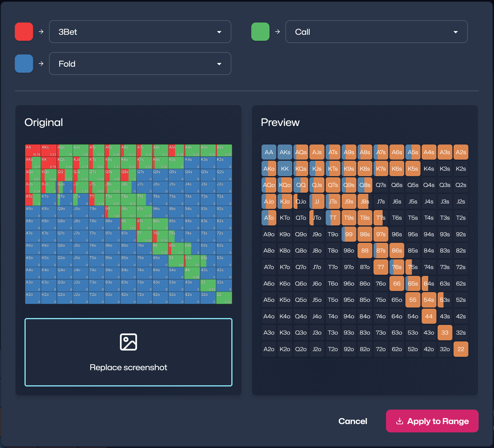Image resolution: width=494 pixels, height=448 pixels.
Task: Choose the AKs cell in Preview
Action: [285, 152]
